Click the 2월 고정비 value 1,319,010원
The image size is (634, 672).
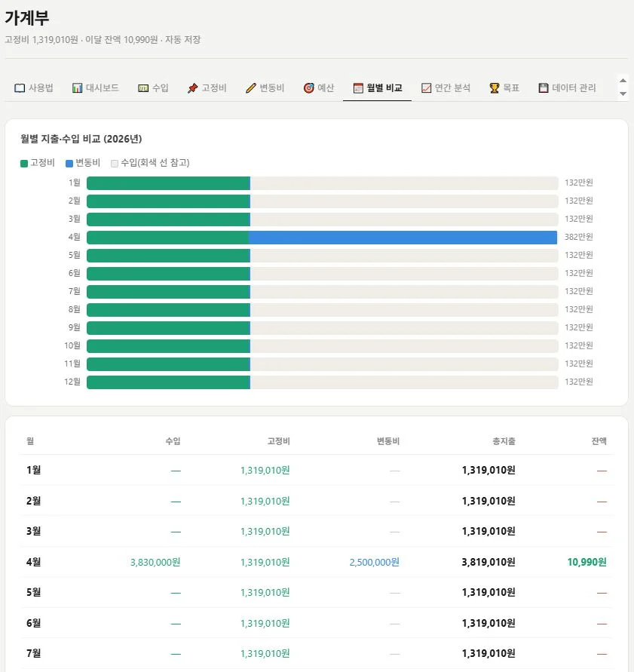point(265,501)
